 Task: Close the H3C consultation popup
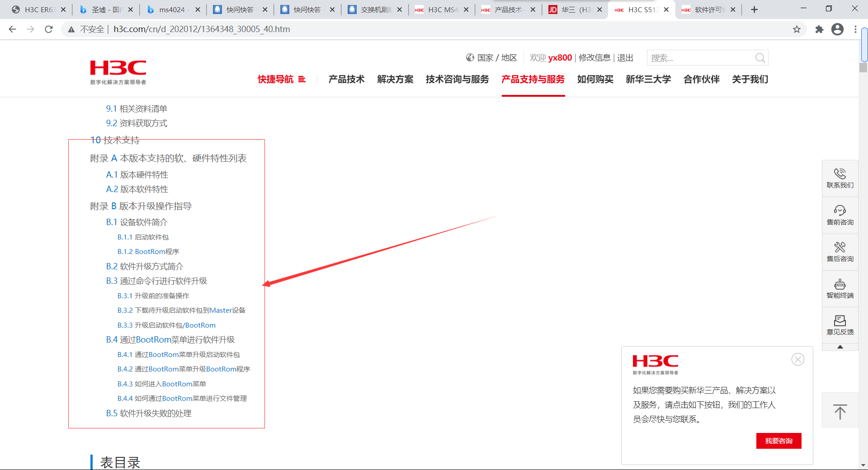pyautogui.click(x=798, y=359)
